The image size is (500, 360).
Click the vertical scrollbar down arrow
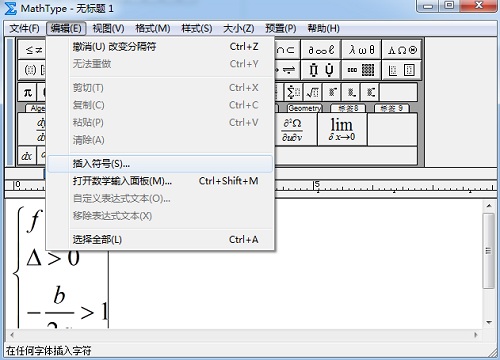[x=489, y=322]
